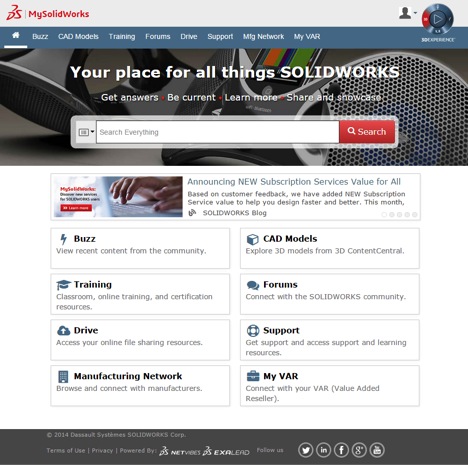This screenshot has width=468, height=465.
Task: Click the Manufacturing Network building icon
Action: pos(63,377)
